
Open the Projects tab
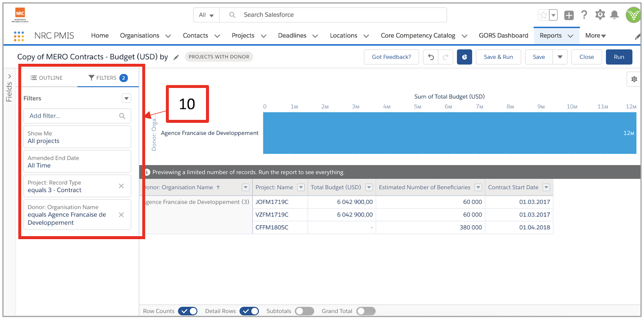(x=243, y=36)
